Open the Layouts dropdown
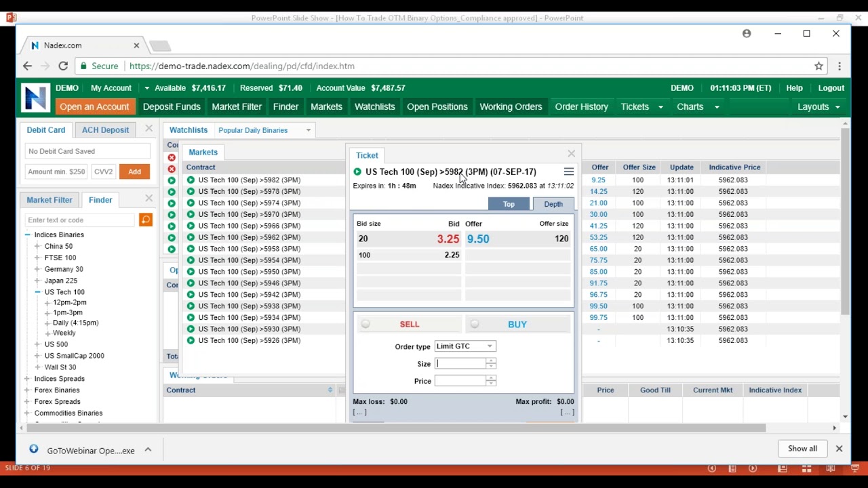This screenshot has height=488, width=868. pyautogui.click(x=818, y=106)
